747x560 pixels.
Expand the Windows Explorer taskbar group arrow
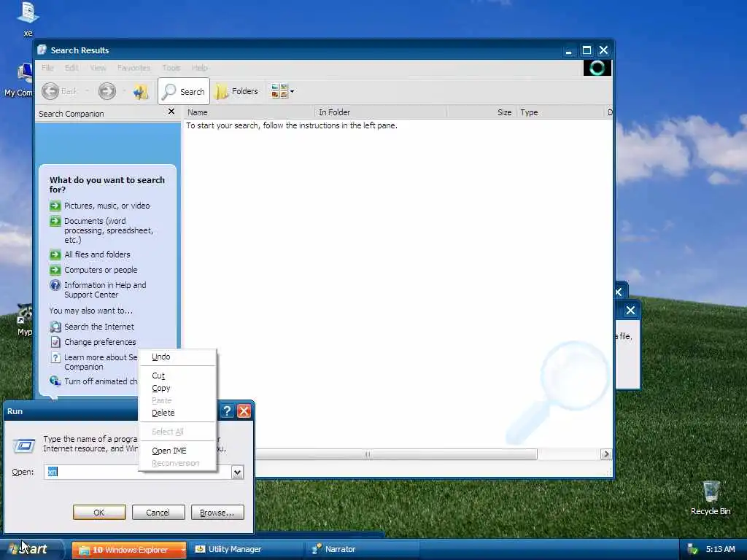pos(183,550)
